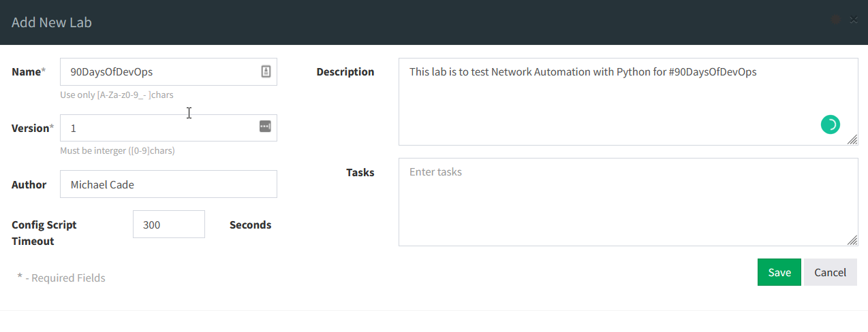This screenshot has width=868, height=332.
Task: Click the Tasks label
Action: (x=360, y=173)
